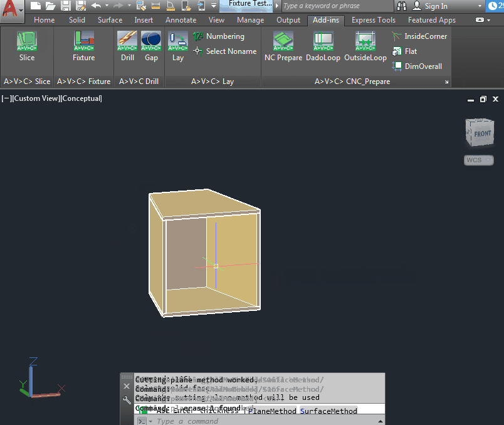Click the A>V>C> Slice panel title
This screenshot has height=425, width=504.
point(27,81)
